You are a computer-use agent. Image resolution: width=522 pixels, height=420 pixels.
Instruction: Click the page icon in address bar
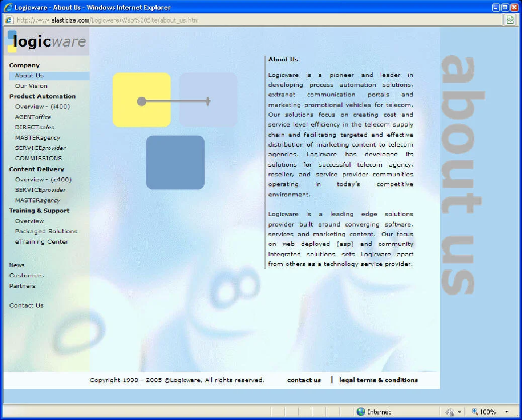(9, 20)
